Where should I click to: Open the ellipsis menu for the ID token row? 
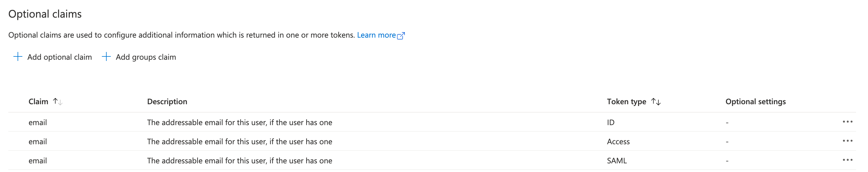pos(847,122)
